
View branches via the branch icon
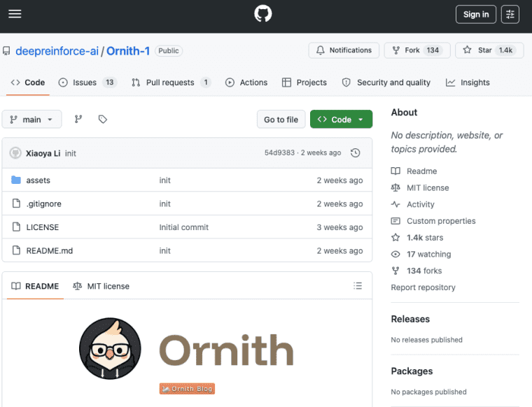[x=78, y=120]
